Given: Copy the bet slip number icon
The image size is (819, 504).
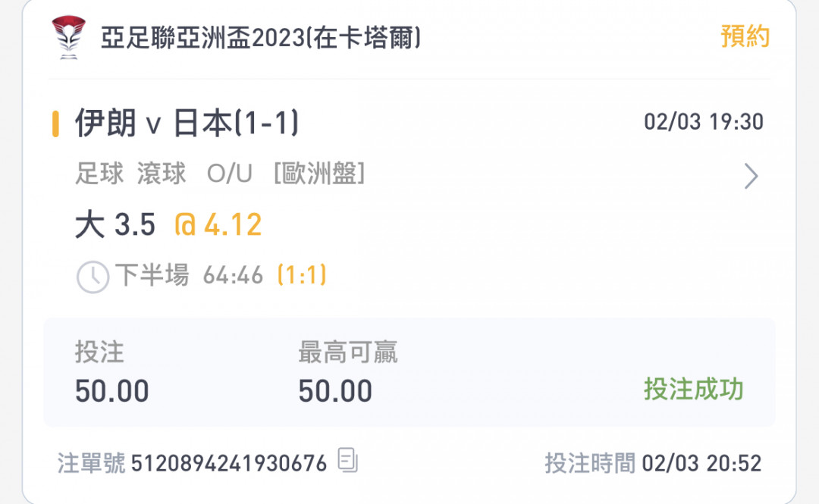Looking at the screenshot, I should point(347,460).
